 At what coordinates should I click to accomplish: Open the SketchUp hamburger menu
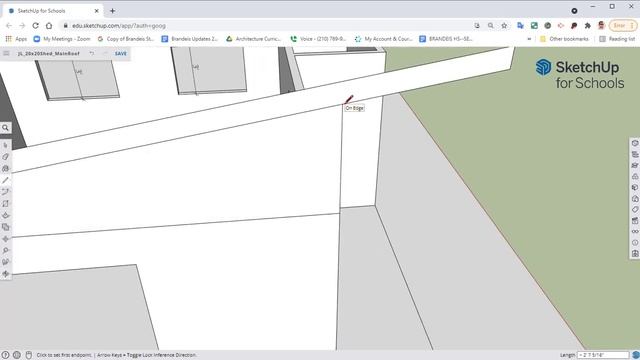6,53
